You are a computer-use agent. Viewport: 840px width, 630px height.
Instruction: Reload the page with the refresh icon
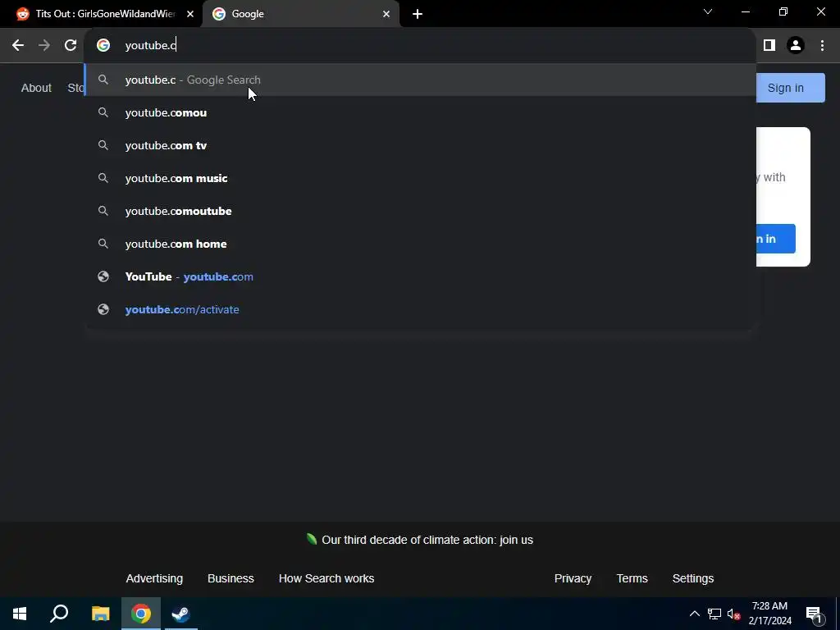coord(71,46)
